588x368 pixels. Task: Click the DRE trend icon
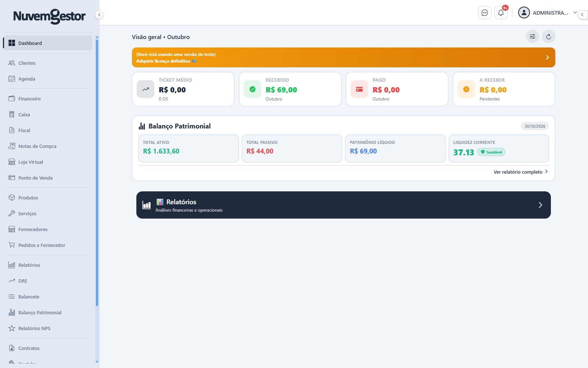point(12,281)
